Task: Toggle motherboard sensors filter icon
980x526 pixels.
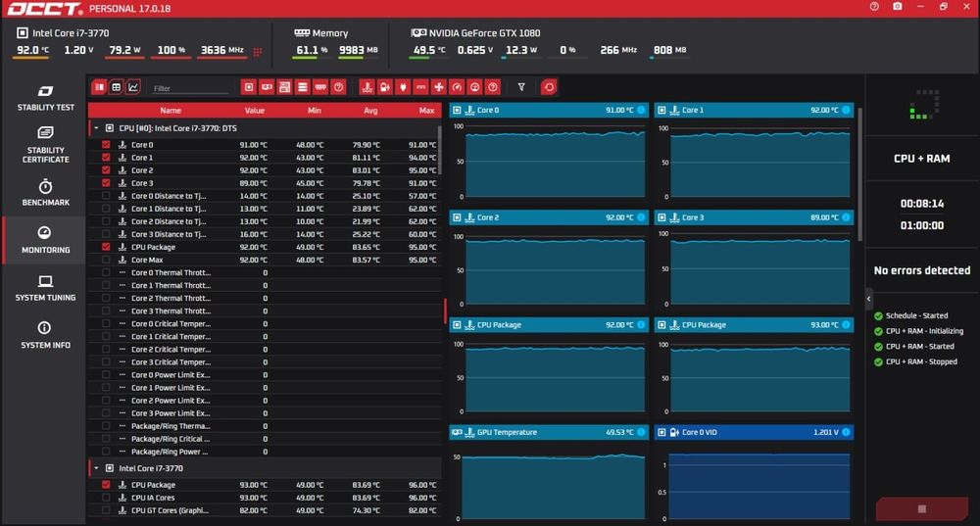Action: (x=284, y=87)
